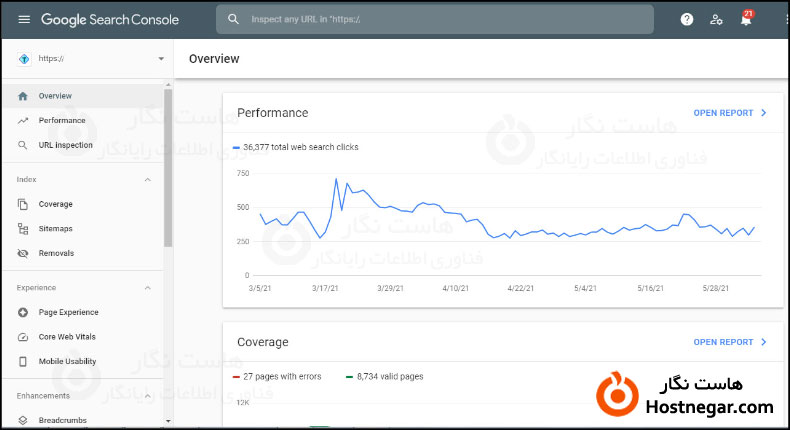
Task: Open Page Experience from the sidebar
Action: pos(68,312)
